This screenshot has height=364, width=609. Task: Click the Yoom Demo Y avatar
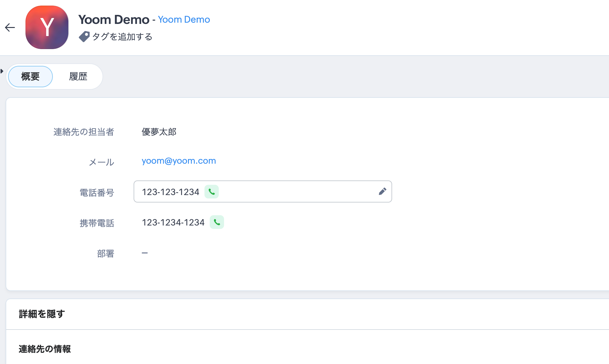[x=47, y=27]
